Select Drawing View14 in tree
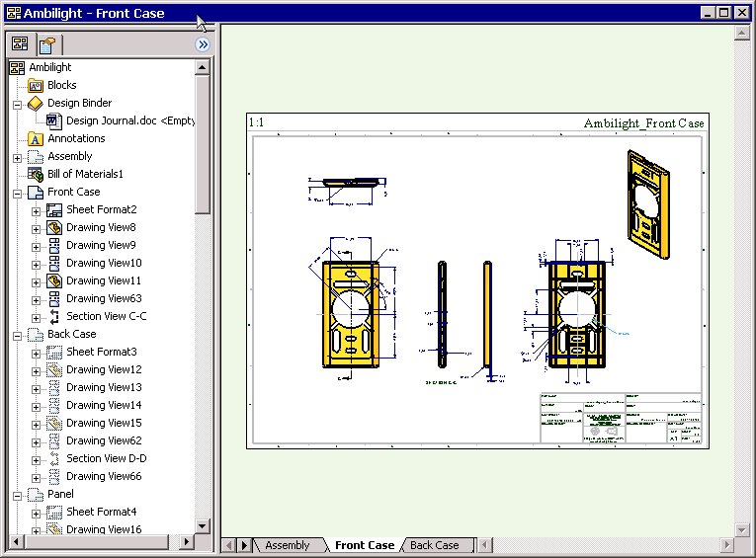The width and height of the screenshot is (756, 558). (104, 405)
